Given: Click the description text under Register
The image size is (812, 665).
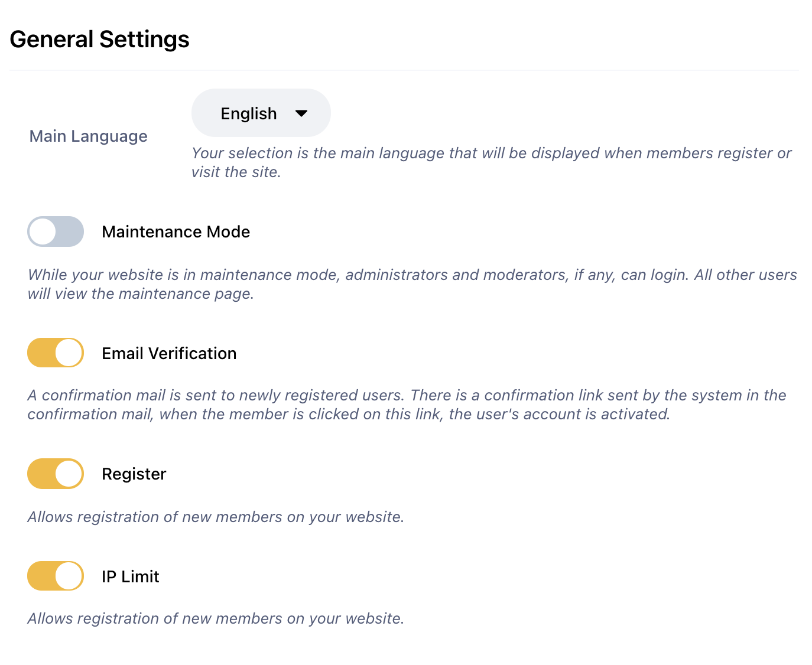Looking at the screenshot, I should 216,517.
